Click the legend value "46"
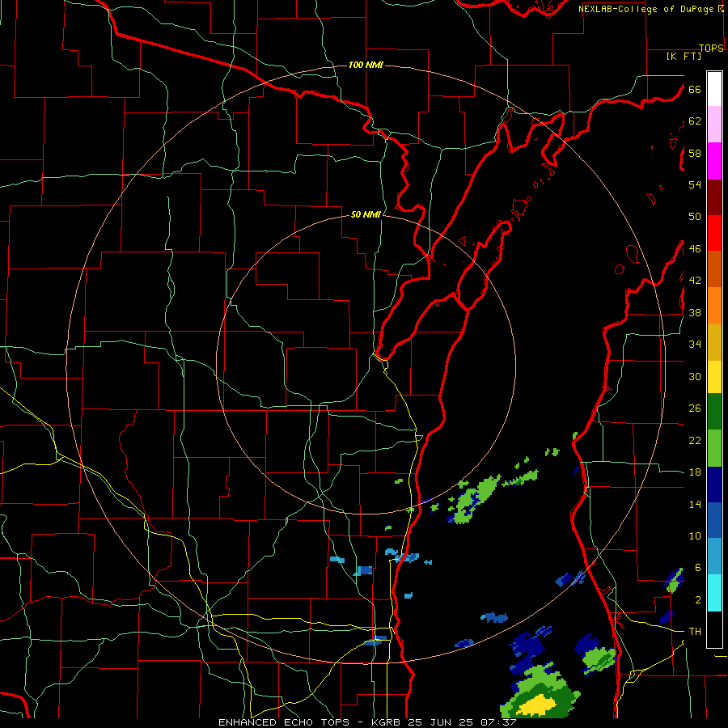 click(x=695, y=249)
